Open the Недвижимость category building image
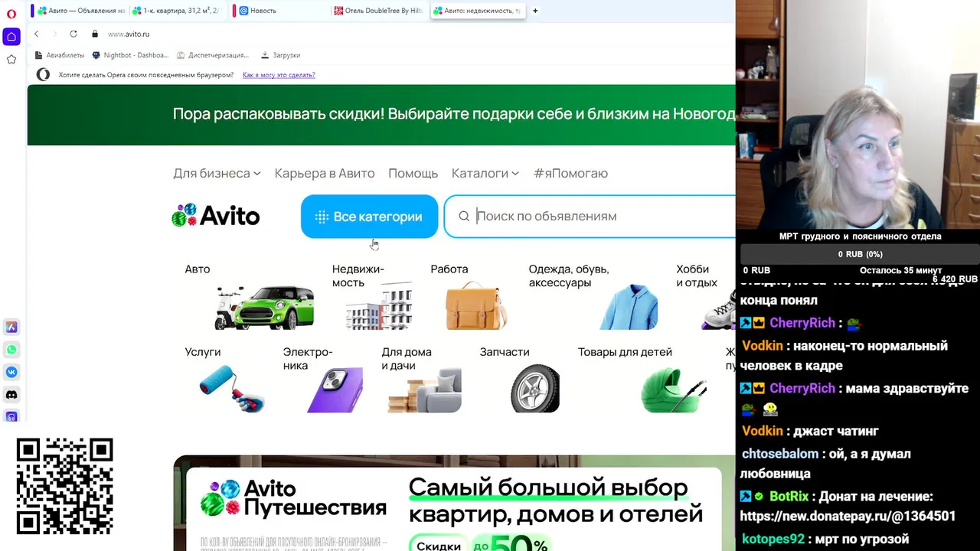The width and height of the screenshot is (980, 551). (x=379, y=306)
